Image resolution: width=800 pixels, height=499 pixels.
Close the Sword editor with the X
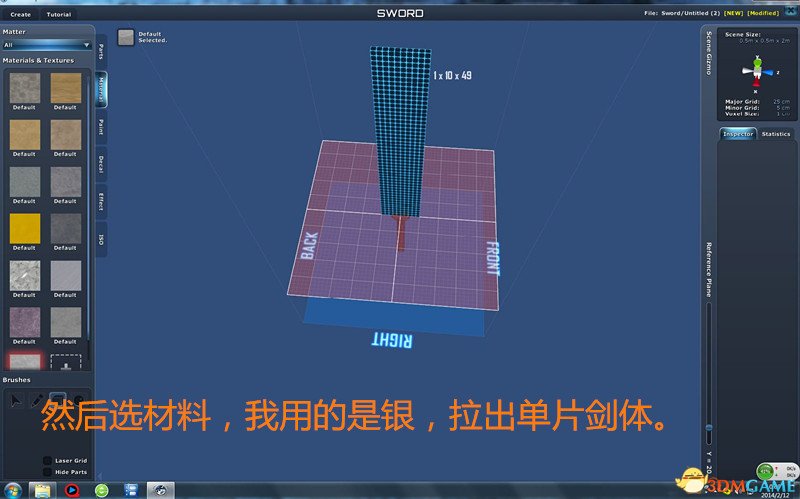click(791, 11)
